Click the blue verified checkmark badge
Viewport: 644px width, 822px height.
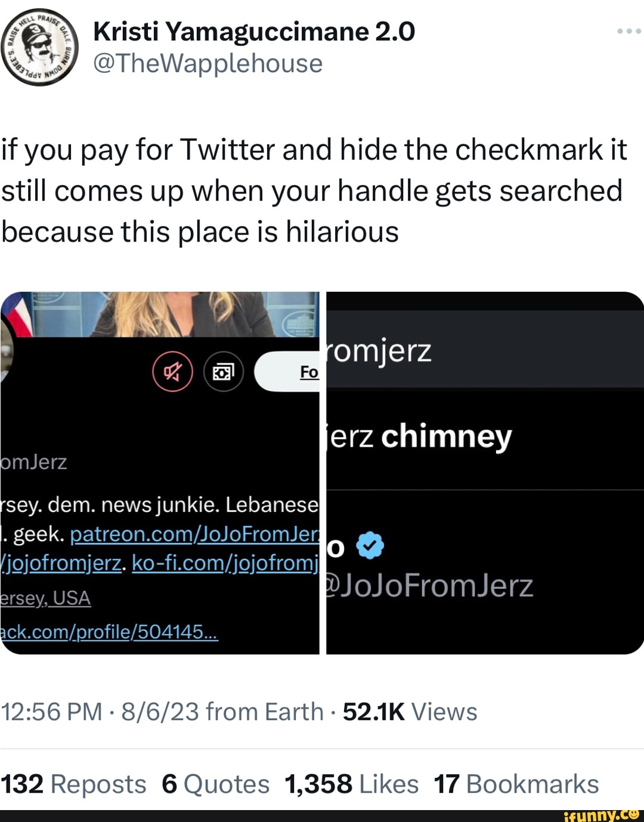(370, 545)
